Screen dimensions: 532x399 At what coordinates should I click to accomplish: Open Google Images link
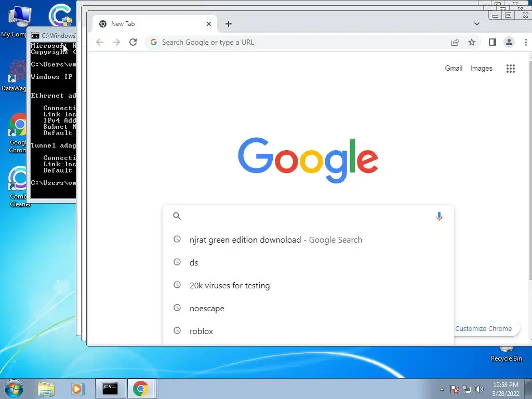click(481, 68)
